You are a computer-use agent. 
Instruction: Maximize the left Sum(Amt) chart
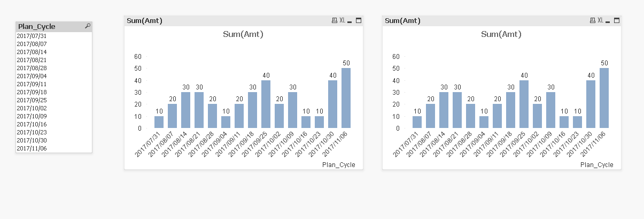[x=358, y=20]
